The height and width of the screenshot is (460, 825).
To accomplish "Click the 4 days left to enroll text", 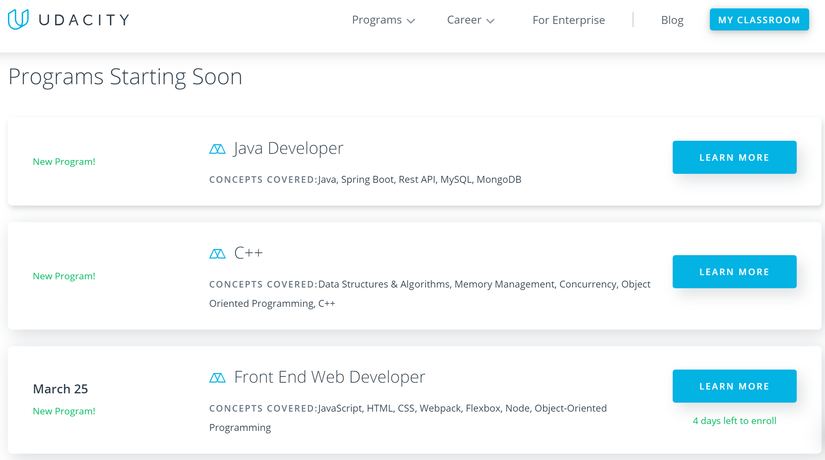I will point(735,421).
